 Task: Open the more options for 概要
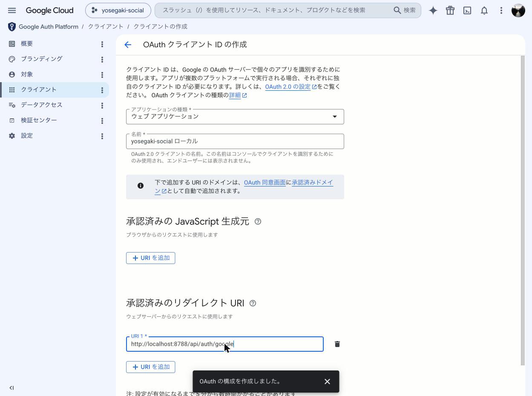(x=102, y=44)
